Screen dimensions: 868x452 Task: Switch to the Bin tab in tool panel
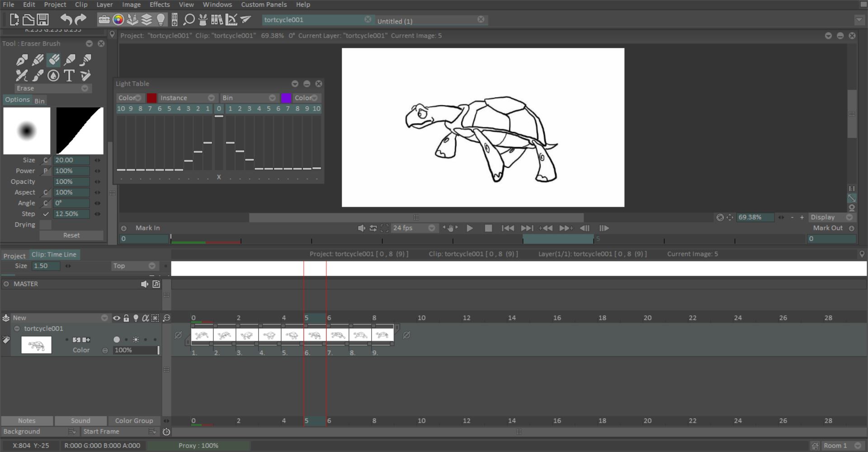pyautogui.click(x=39, y=101)
